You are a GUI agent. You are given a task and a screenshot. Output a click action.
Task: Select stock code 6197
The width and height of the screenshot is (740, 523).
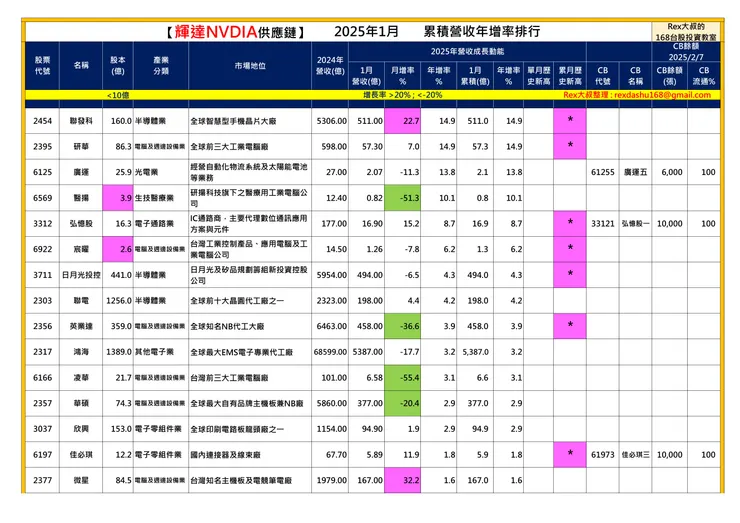[42, 455]
